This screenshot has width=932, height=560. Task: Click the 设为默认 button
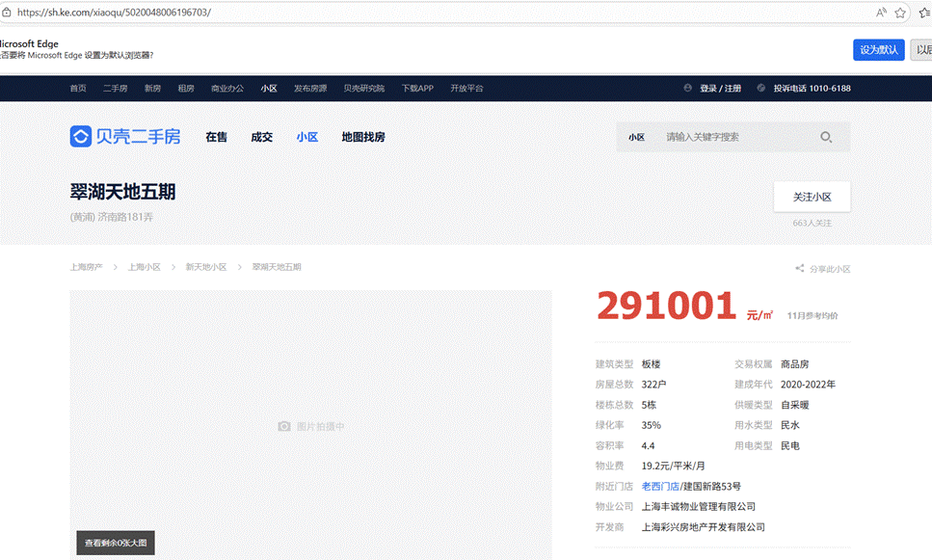click(878, 49)
